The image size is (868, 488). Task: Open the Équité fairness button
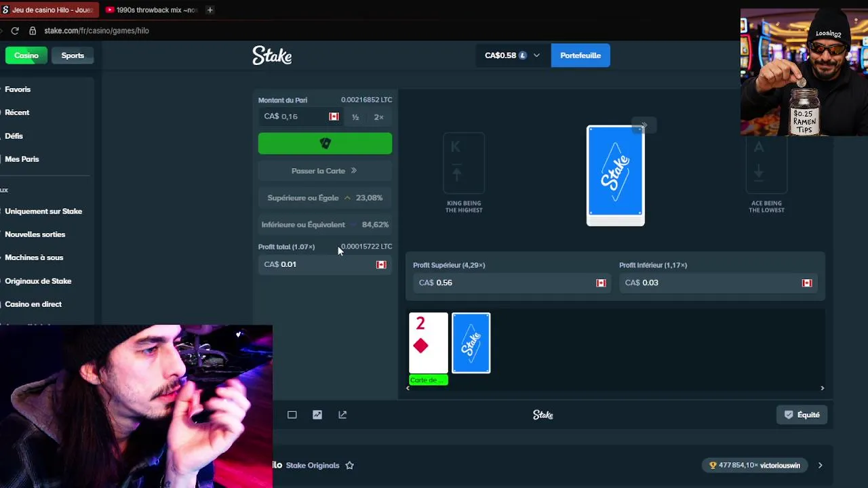point(802,415)
